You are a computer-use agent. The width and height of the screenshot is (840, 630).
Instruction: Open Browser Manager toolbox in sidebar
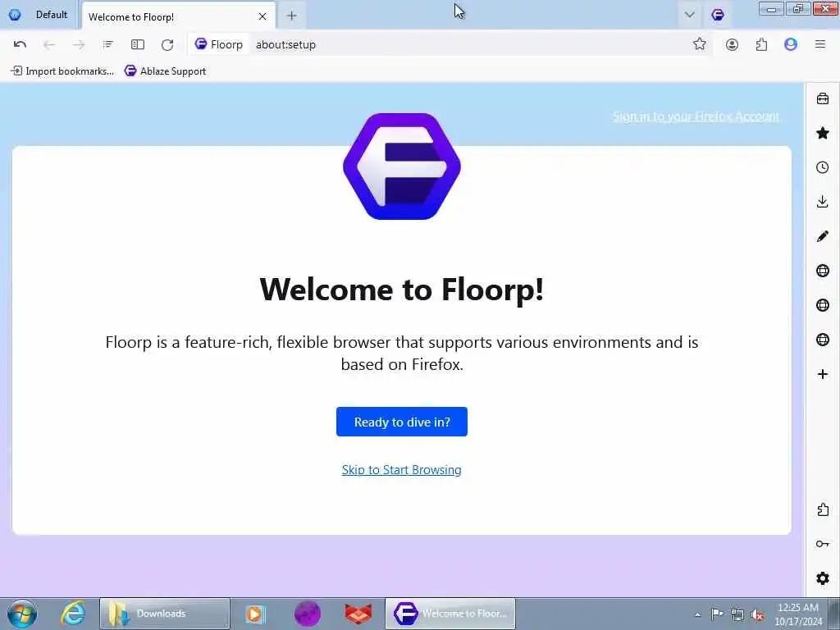823,98
